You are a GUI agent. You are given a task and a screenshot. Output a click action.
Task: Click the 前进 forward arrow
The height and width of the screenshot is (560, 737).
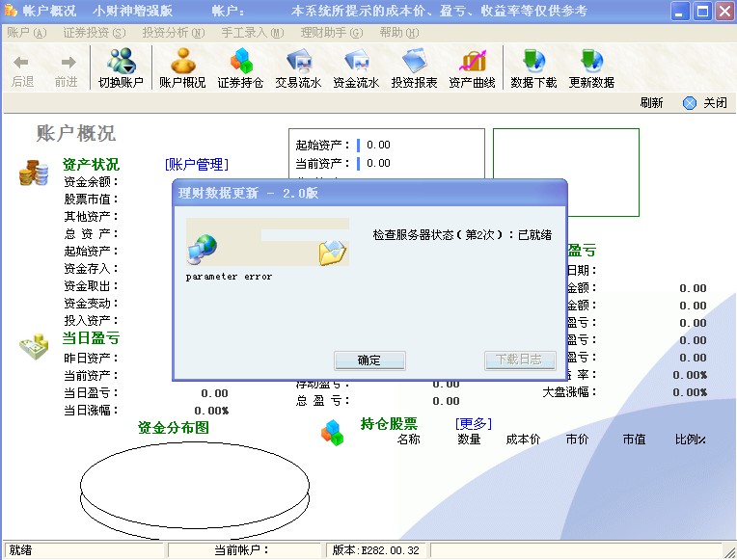point(67,67)
